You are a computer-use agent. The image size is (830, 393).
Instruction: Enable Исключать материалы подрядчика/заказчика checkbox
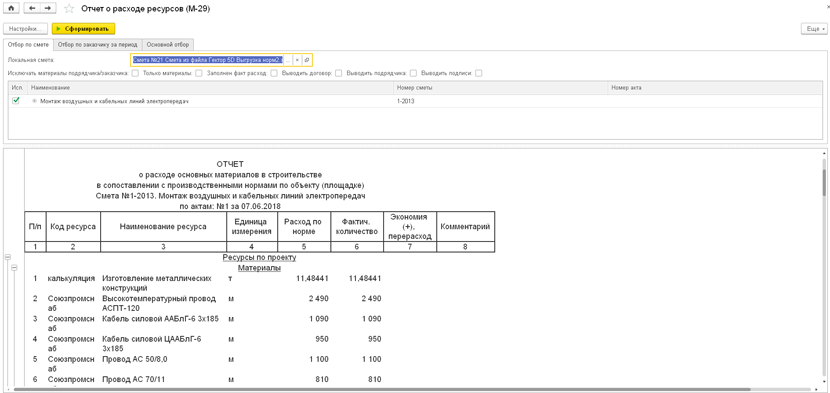click(136, 74)
